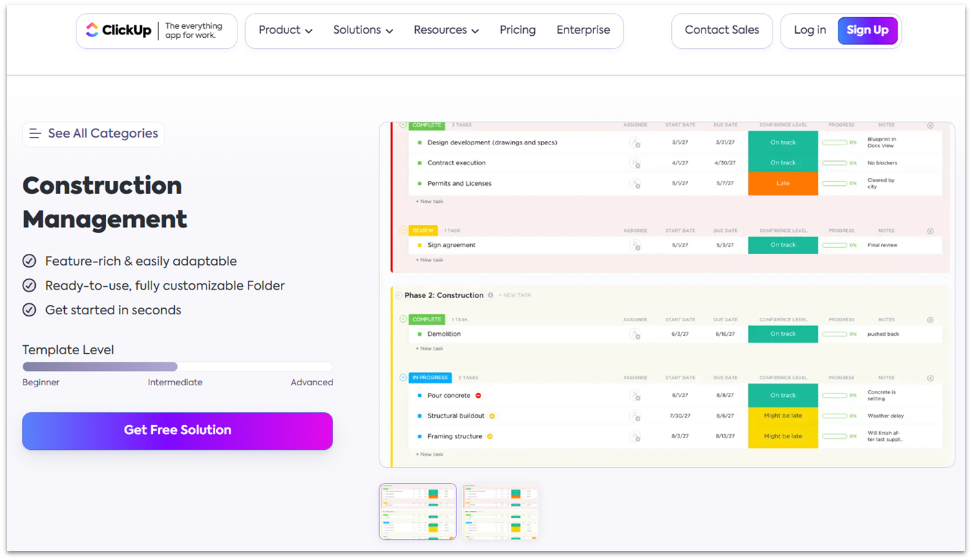Collapse the Review status group
Screen dimensions: 972x560
click(403, 230)
